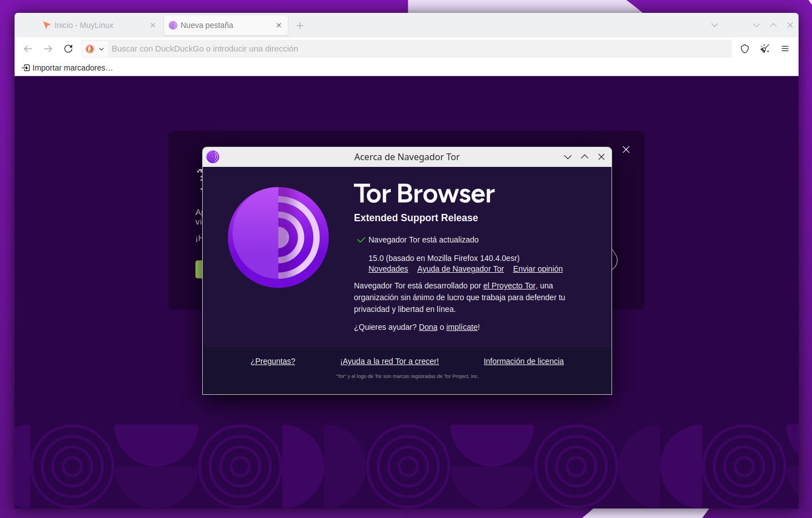Activate the New Identity broom icon
This screenshot has height=518, width=812.
coord(765,49)
